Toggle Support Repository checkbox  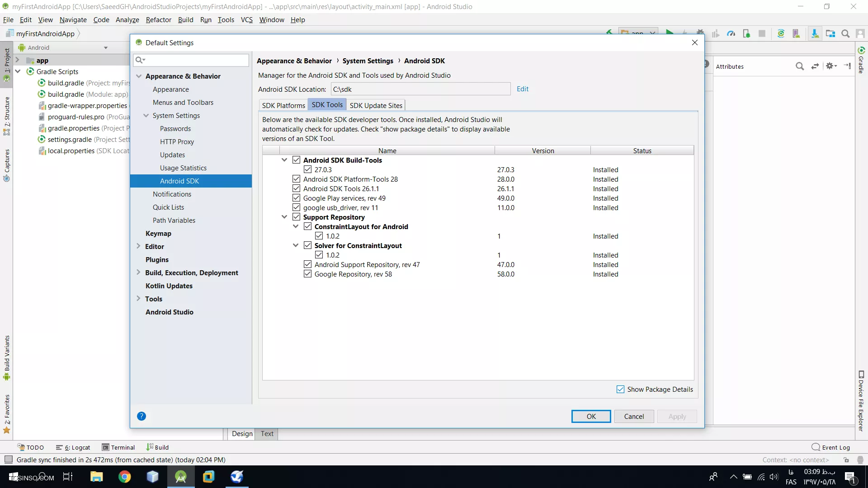(296, 217)
